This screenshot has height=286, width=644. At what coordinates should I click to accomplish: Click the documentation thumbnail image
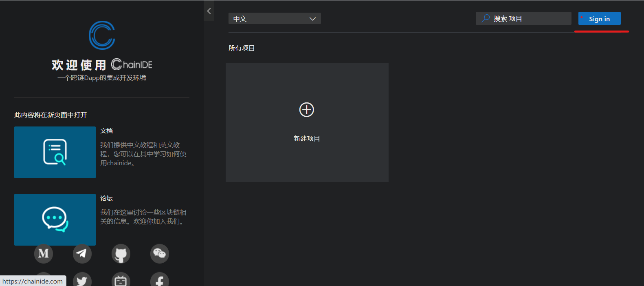pyautogui.click(x=55, y=152)
